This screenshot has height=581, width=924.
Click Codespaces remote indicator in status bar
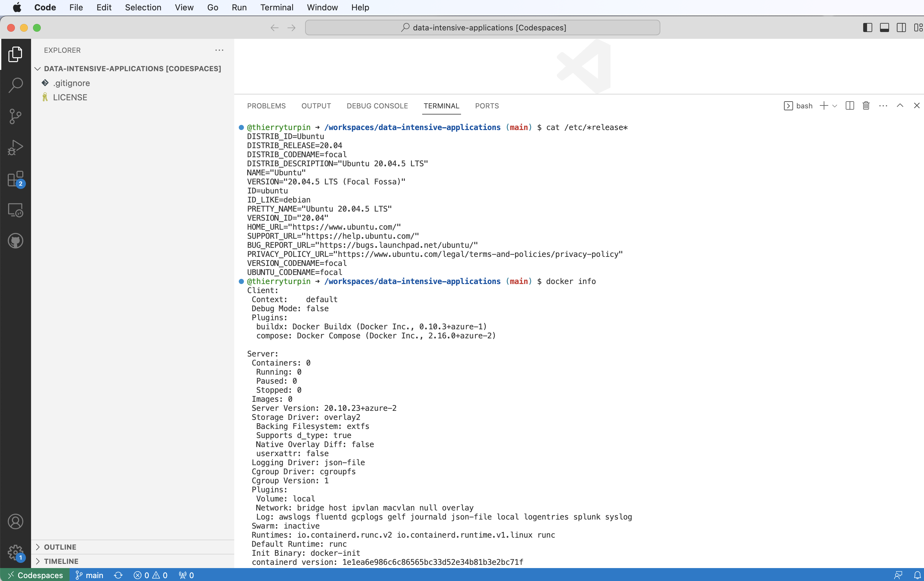tap(35, 575)
